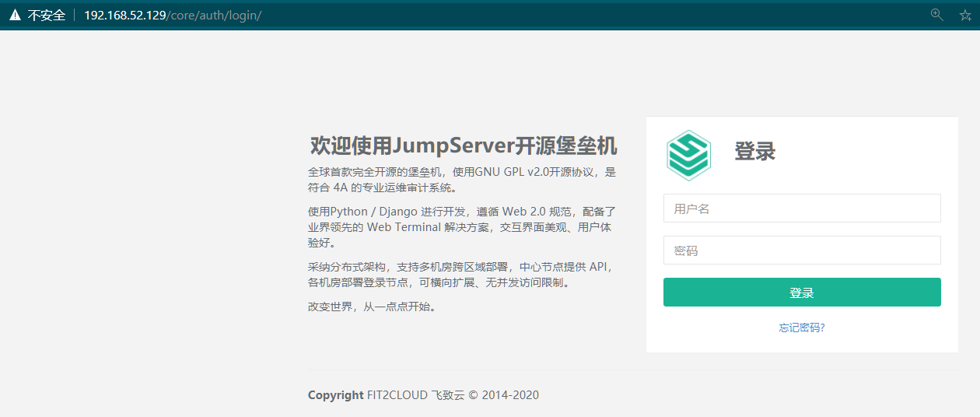Click the paragraph starting 全球首款完全开源的堡垒机
The height and width of the screenshot is (417, 980).
tap(462, 180)
